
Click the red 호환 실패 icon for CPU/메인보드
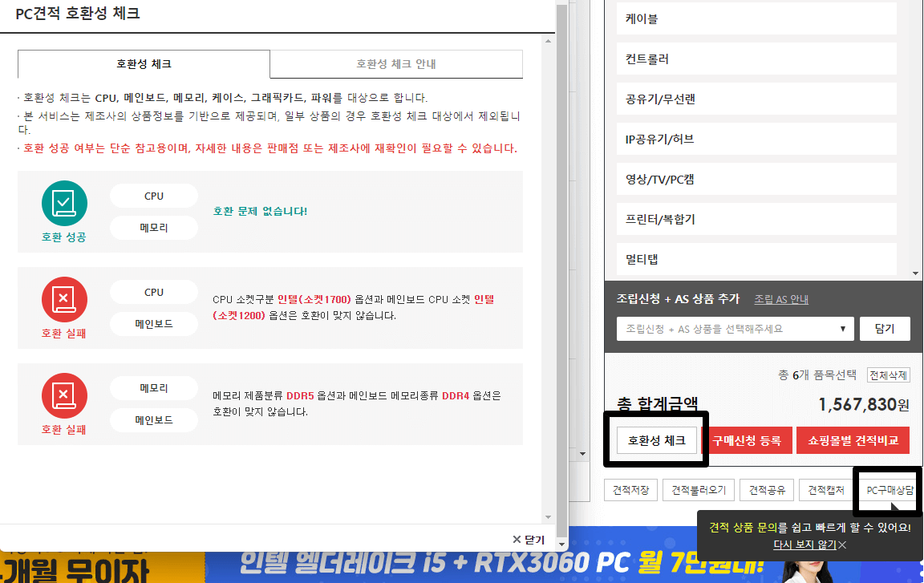pos(64,299)
